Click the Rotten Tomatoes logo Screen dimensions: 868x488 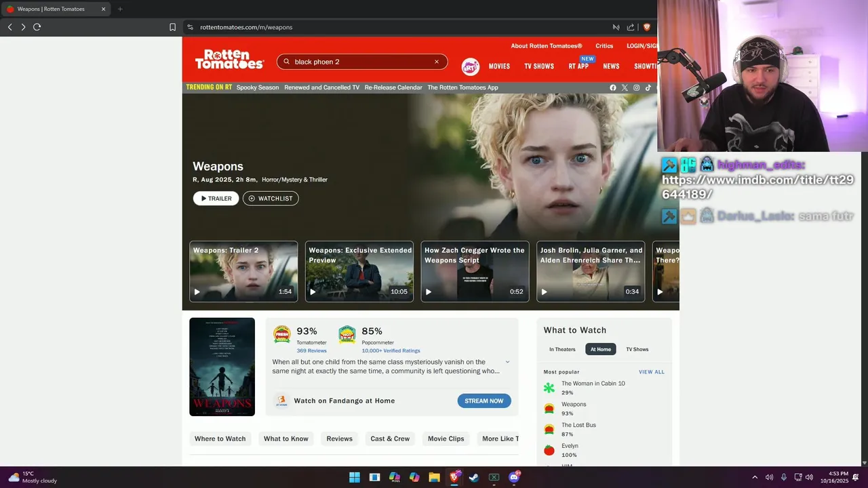click(x=229, y=60)
